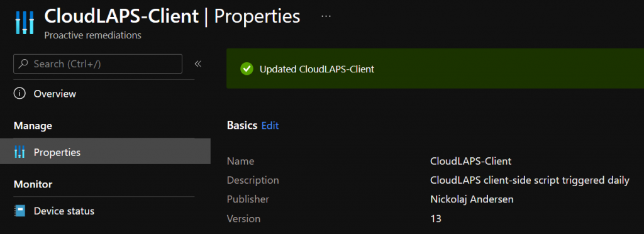
Task: Click the magnifier icon in search box
Action: (24, 64)
